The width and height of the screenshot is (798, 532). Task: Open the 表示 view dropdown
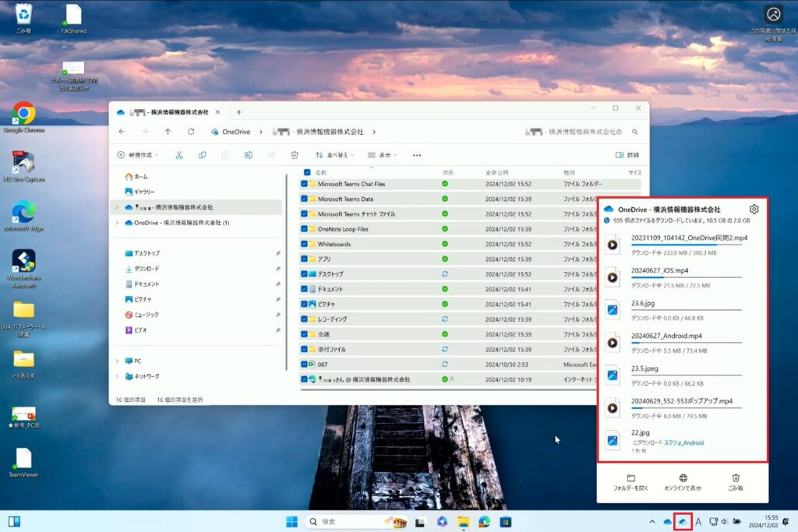(382, 155)
